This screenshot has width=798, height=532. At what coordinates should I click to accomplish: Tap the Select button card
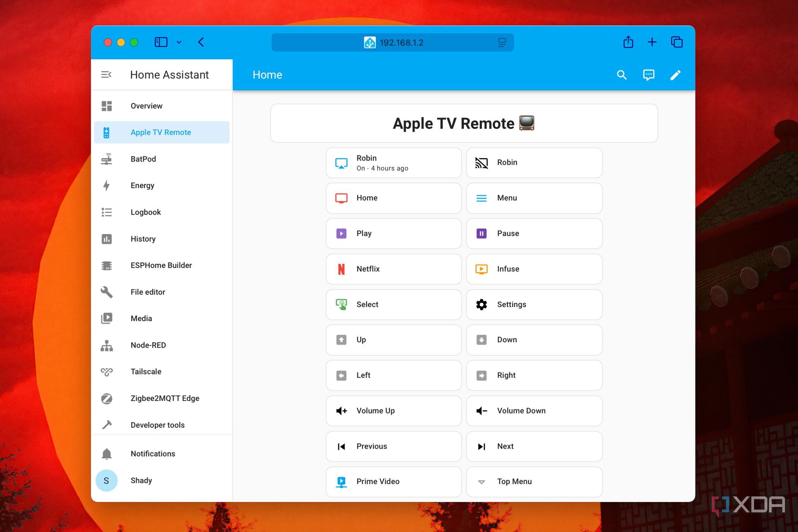click(x=394, y=304)
